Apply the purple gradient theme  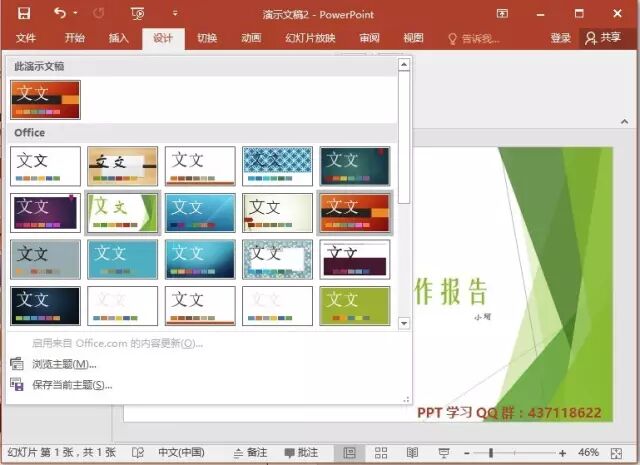coord(45,213)
